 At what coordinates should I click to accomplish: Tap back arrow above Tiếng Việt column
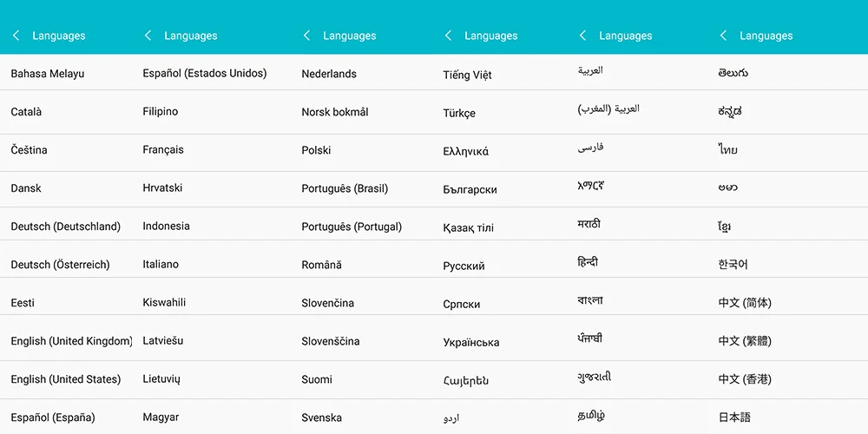449,36
